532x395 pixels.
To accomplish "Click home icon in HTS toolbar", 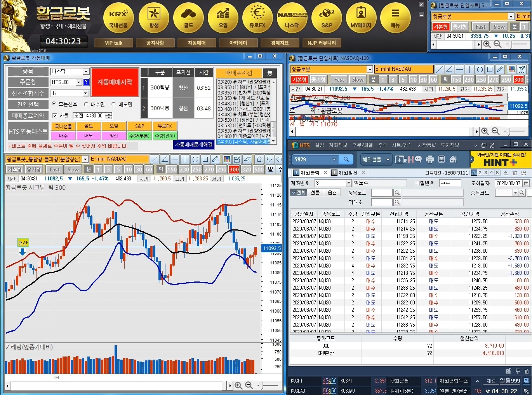I will point(453,159).
